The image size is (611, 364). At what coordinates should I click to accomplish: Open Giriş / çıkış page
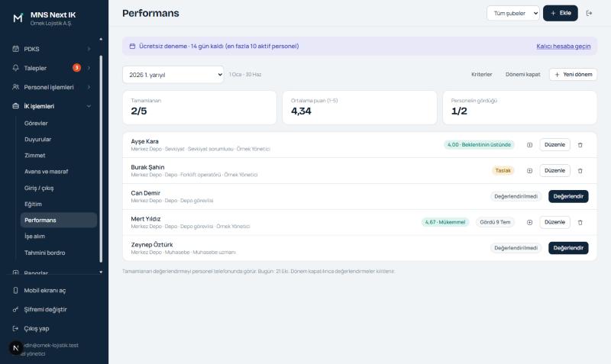[x=59, y=188]
